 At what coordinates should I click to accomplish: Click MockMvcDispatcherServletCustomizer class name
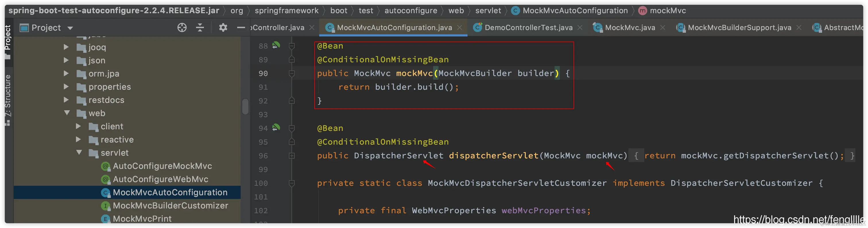pos(517,183)
